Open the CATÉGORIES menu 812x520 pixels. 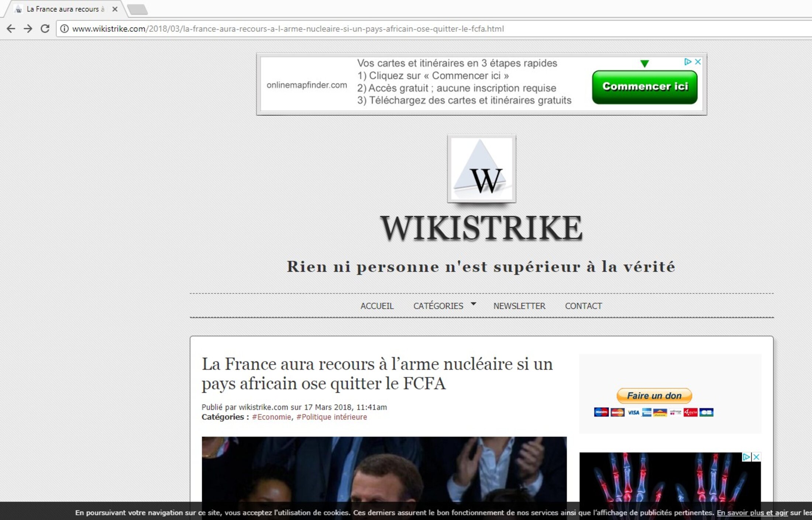coord(438,306)
